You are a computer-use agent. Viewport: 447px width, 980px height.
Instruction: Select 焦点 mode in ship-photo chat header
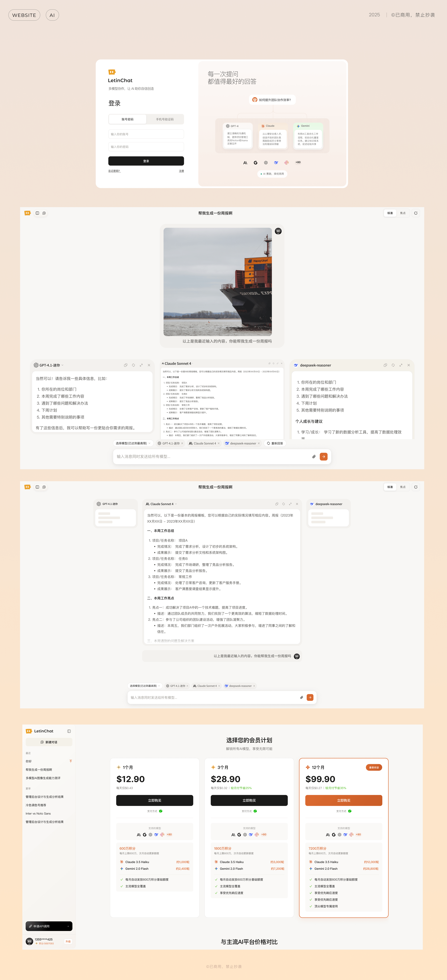pyautogui.click(x=402, y=213)
